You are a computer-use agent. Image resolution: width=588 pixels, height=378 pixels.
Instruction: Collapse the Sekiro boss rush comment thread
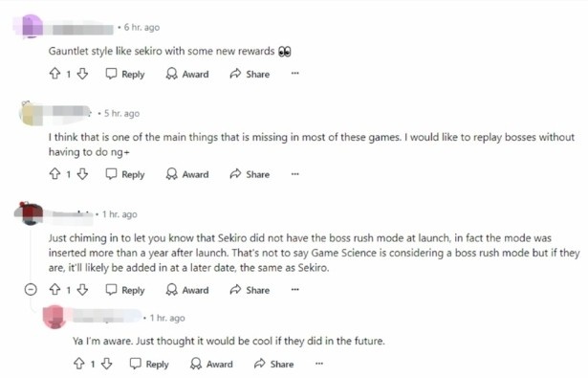coord(31,289)
